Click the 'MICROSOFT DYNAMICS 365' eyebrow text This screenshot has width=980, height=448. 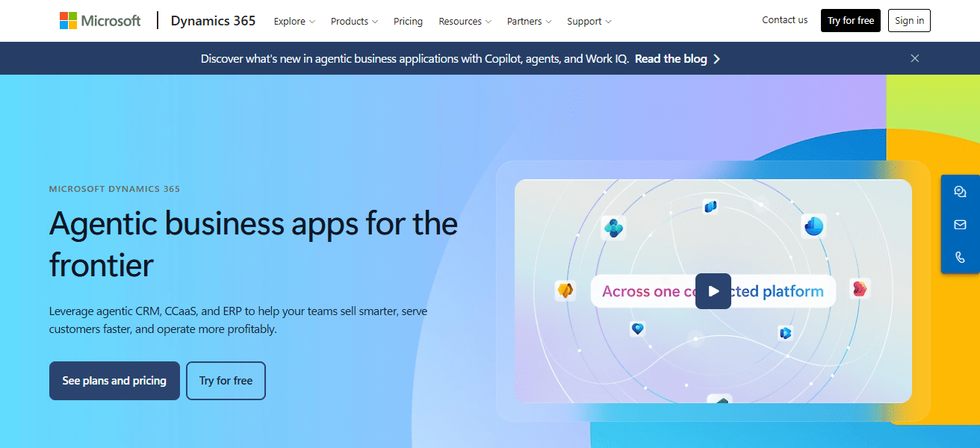click(114, 189)
